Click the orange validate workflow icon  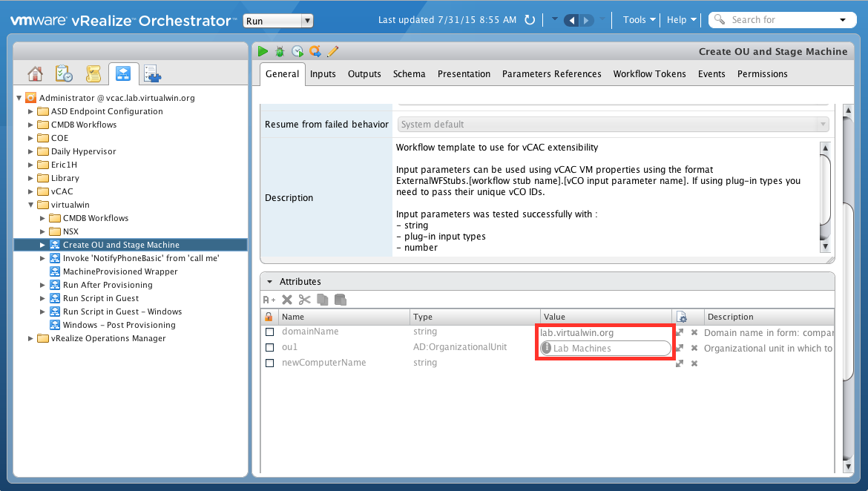coord(315,51)
